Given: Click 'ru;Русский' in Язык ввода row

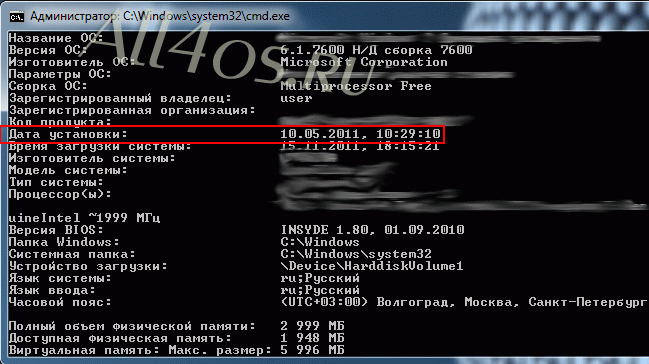Looking at the screenshot, I should click(320, 290).
